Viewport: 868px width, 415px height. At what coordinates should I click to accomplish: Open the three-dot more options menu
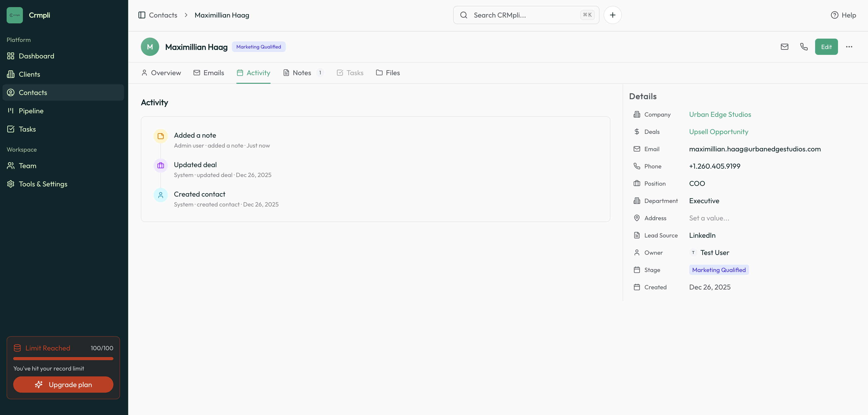(x=849, y=47)
